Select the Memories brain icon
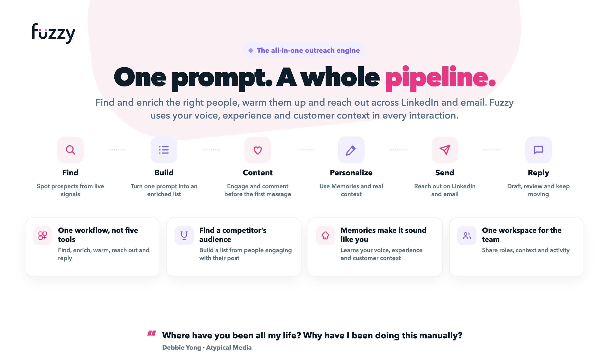The width and height of the screenshot is (609, 364). [325, 235]
